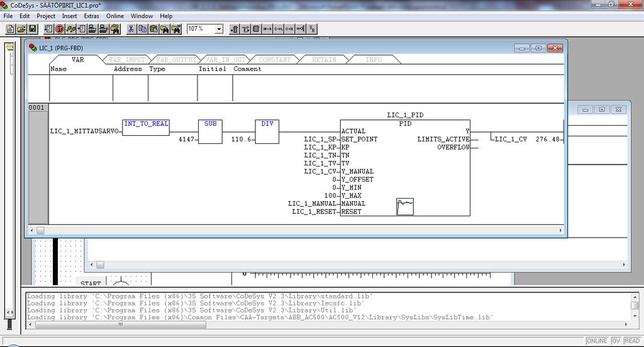Viewport: 644px width, 347px height.
Task: Click the LIC_1_SP setpoint variable
Action: (x=320, y=139)
